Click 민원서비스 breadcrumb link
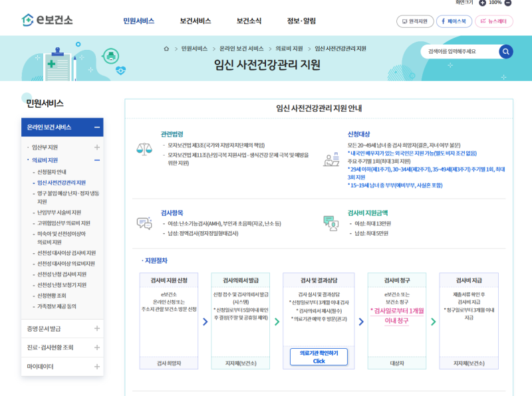This screenshot has height=396, width=532. click(194, 49)
